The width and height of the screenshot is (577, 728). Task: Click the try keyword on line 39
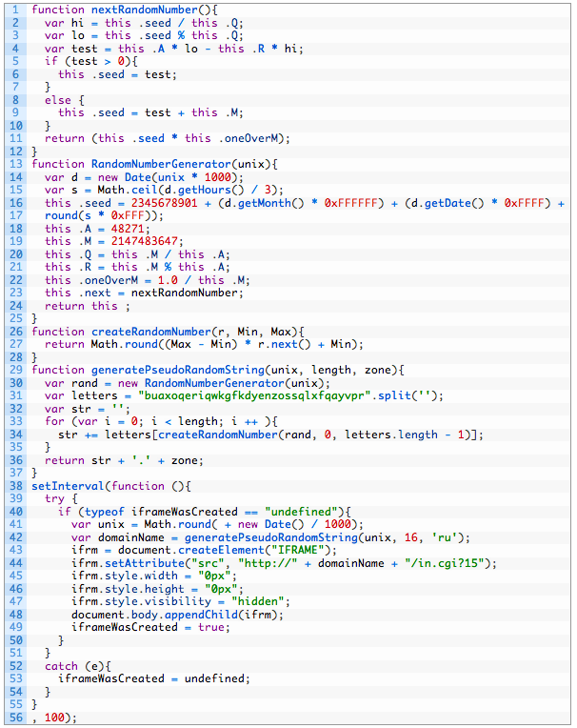pos(54,498)
